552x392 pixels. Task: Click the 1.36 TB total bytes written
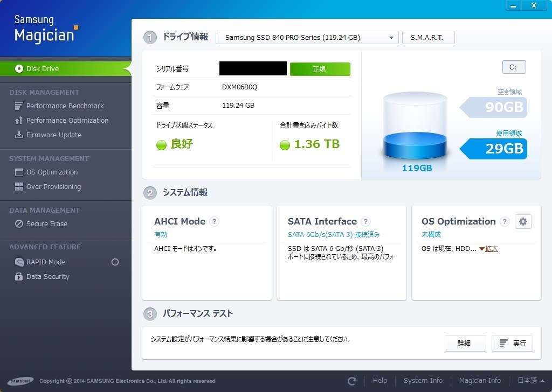[x=317, y=144]
